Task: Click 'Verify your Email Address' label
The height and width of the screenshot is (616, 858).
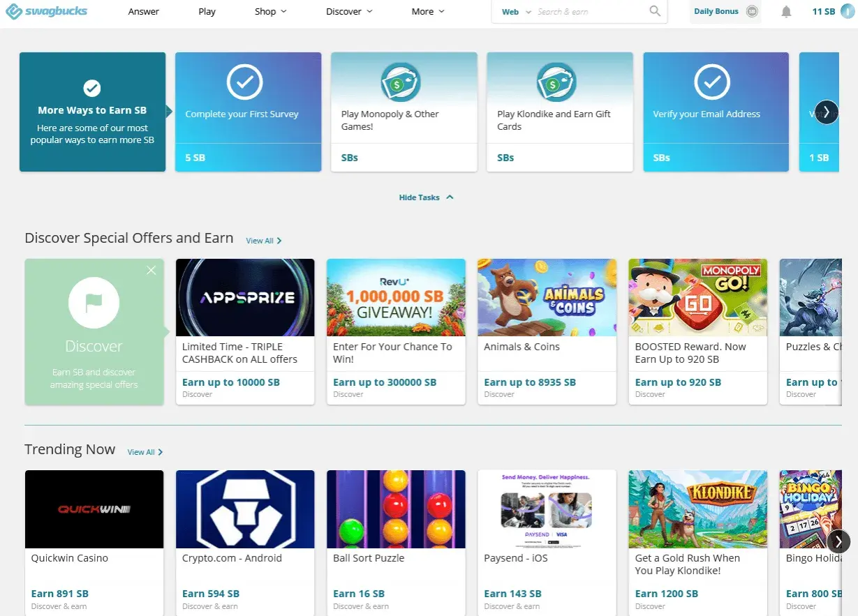Action: (x=707, y=114)
